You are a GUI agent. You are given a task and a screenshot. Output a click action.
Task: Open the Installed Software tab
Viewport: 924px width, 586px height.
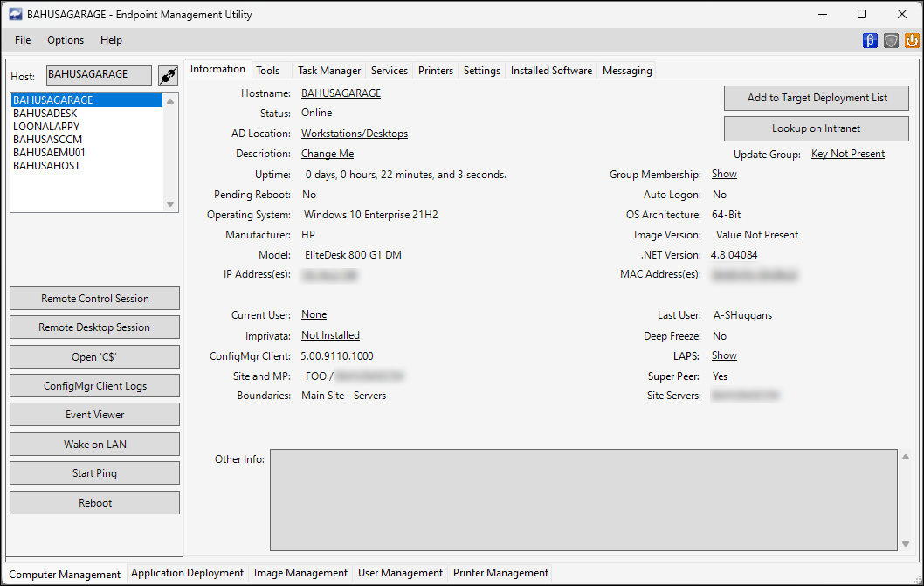coord(551,70)
